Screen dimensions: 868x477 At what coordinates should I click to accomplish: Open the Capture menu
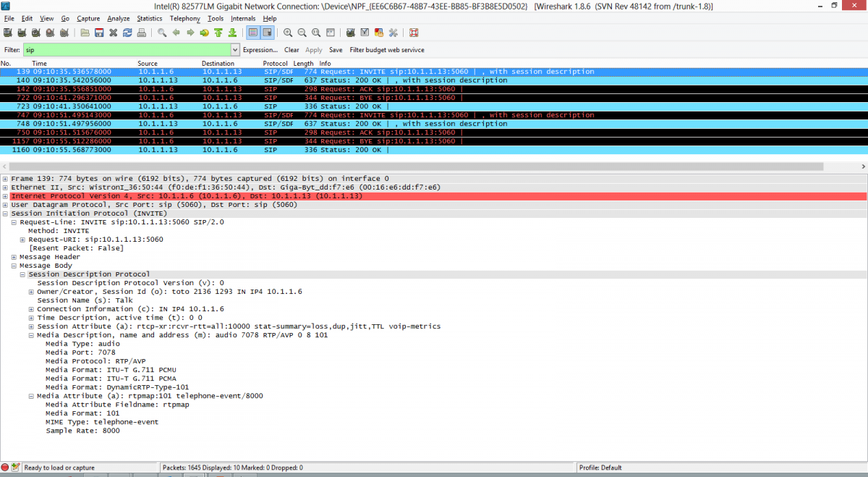coord(88,18)
